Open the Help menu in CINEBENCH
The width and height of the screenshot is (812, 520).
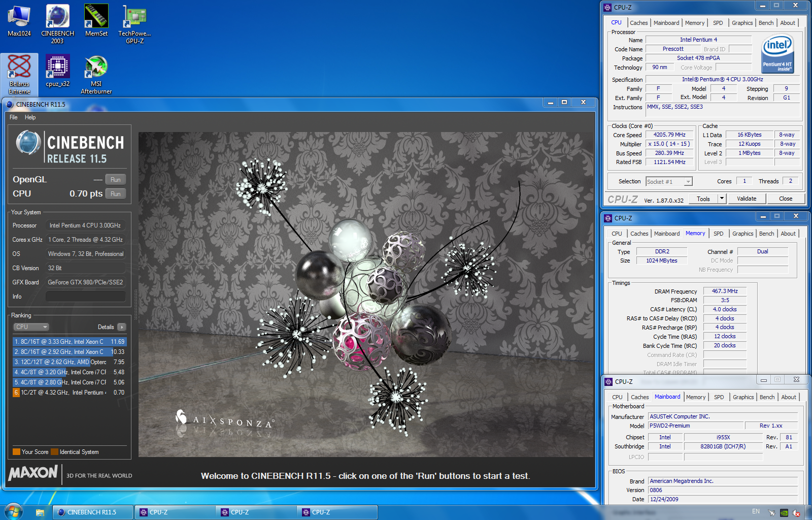(x=30, y=117)
